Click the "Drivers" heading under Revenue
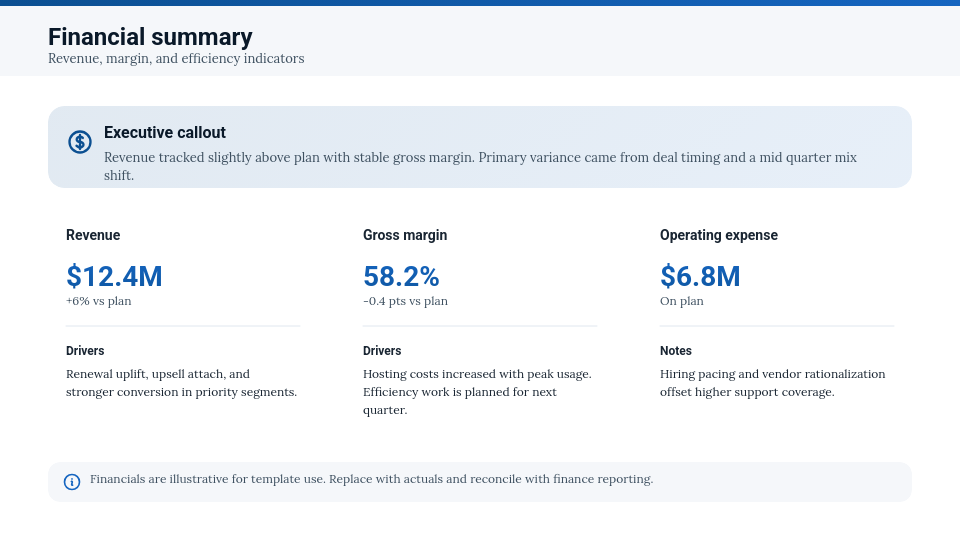960x540 pixels. coord(85,351)
